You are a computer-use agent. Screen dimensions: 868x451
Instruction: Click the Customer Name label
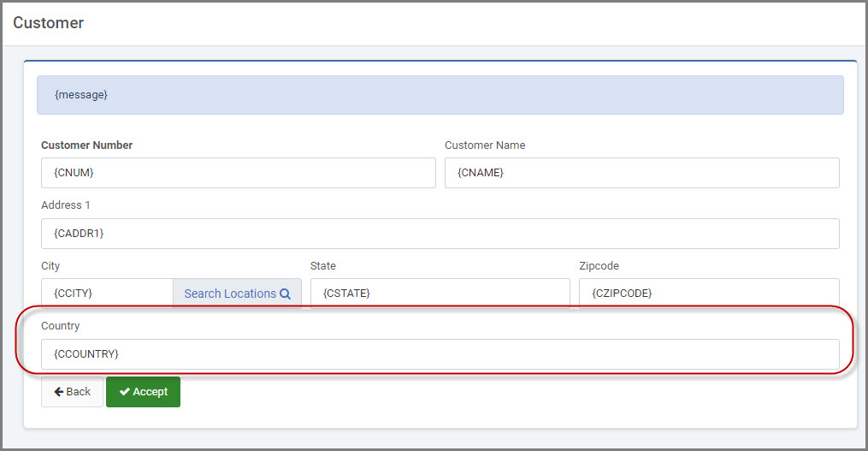(x=485, y=145)
